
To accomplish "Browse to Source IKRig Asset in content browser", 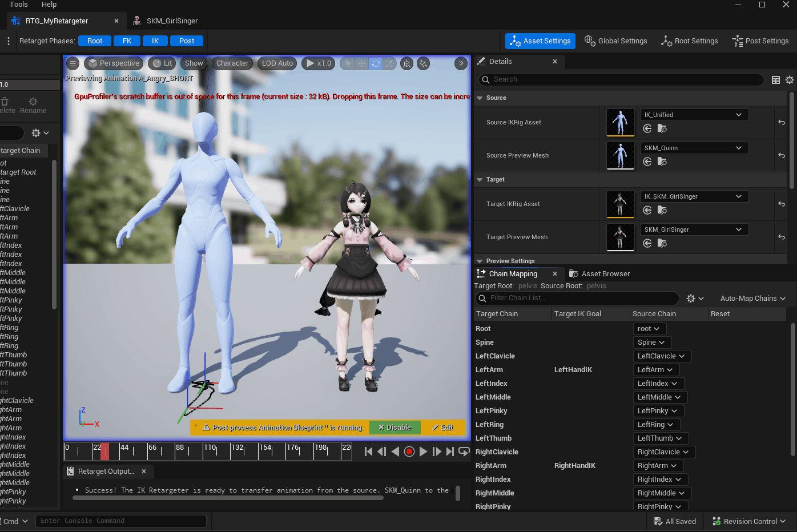I will pos(662,129).
